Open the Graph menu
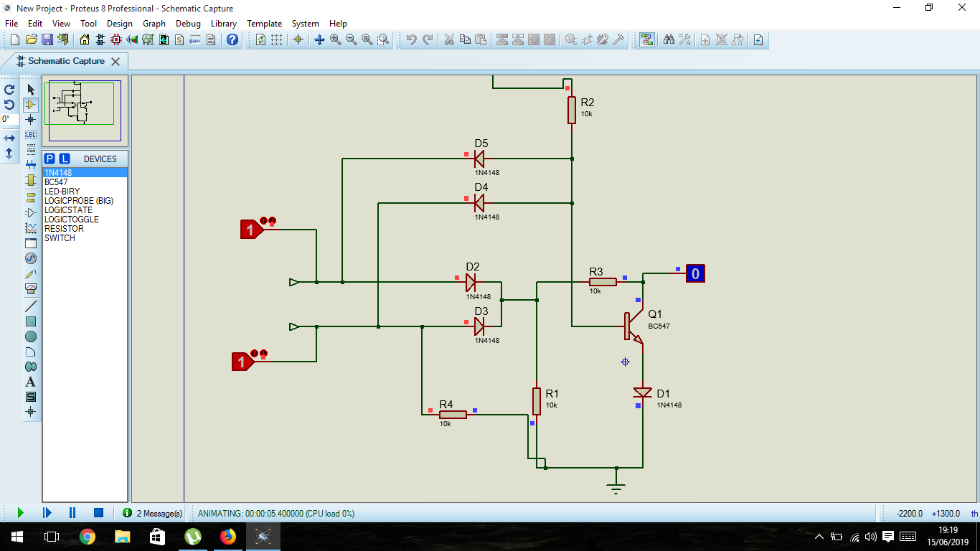 (x=154, y=24)
